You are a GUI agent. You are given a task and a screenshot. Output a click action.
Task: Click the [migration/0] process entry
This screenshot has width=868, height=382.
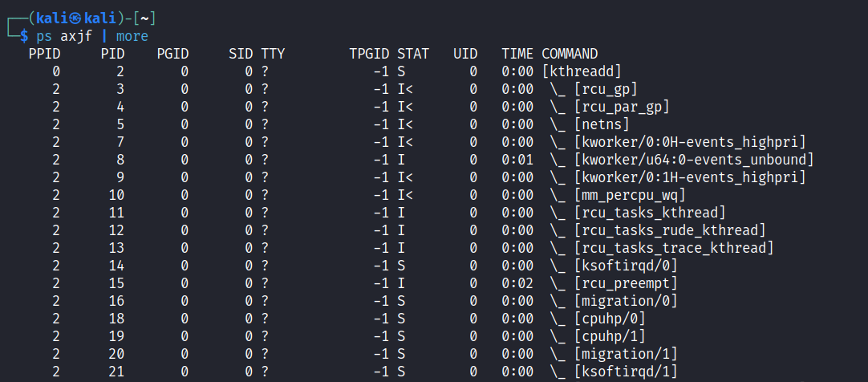click(626, 301)
